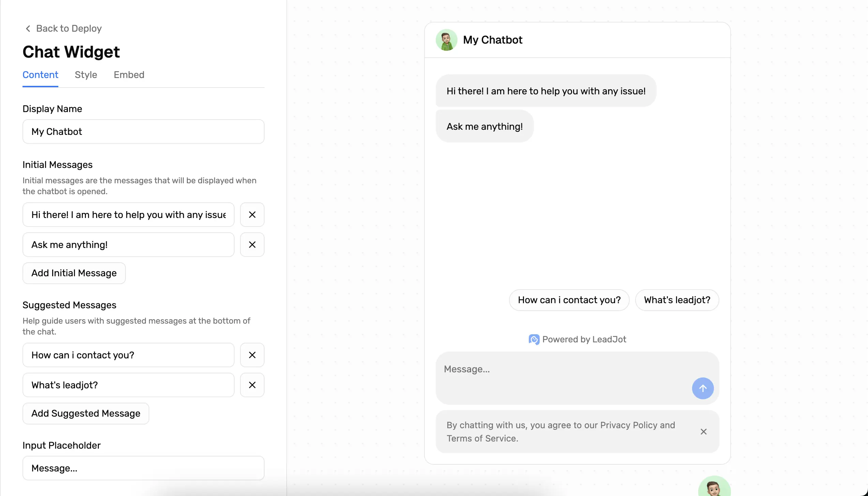868x496 pixels.
Task: Click Add Suggested Message
Action: point(85,413)
